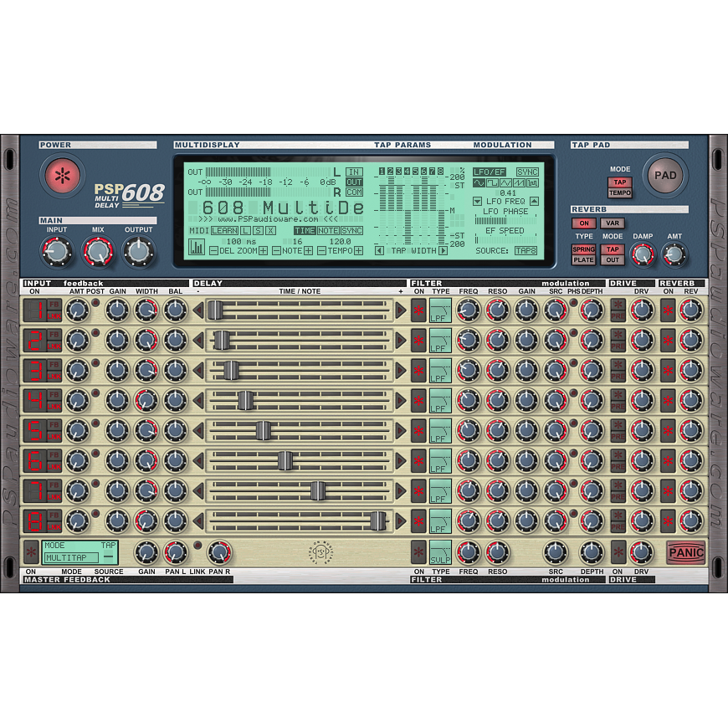Choose PLATE reverb type
728x728 pixels.
(x=583, y=260)
